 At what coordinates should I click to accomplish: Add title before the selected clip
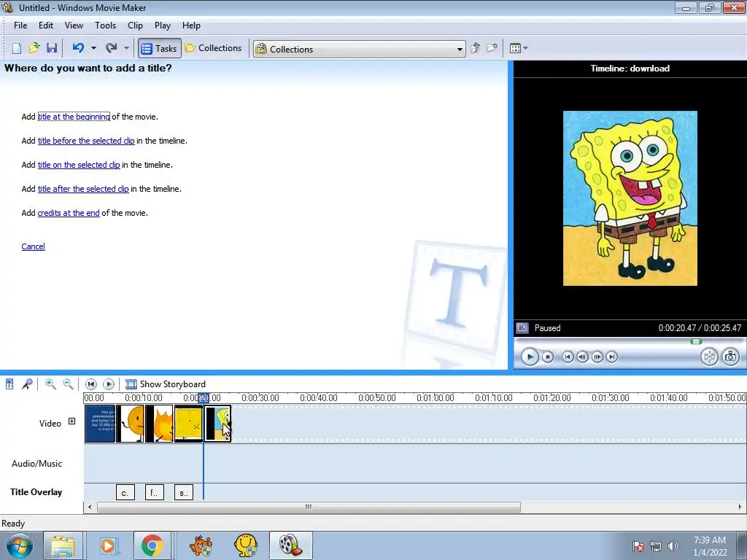(x=86, y=141)
